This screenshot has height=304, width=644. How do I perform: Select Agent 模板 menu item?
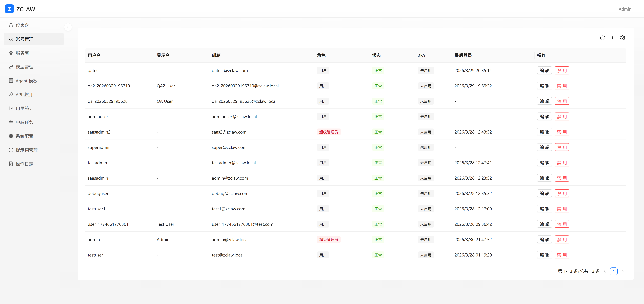click(x=26, y=81)
